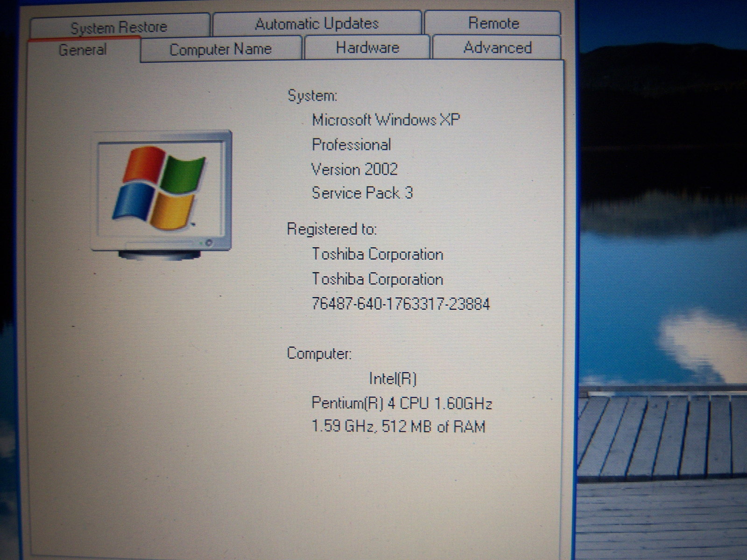Click the 'Intel(R)' processor text
Screen dimensions: 747x560
pos(393,378)
